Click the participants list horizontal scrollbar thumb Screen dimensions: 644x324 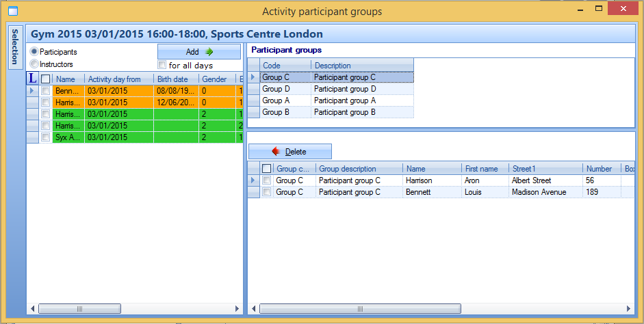pos(79,309)
